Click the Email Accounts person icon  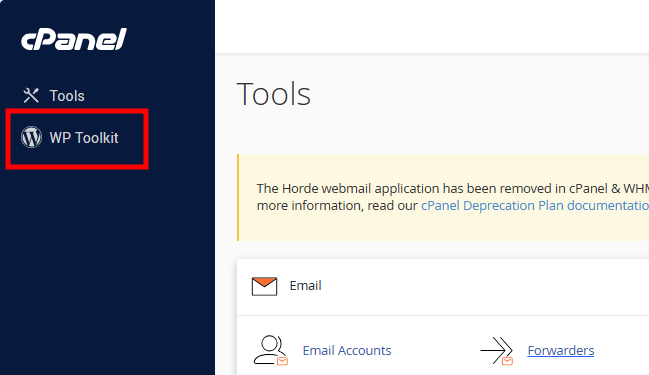(x=270, y=350)
